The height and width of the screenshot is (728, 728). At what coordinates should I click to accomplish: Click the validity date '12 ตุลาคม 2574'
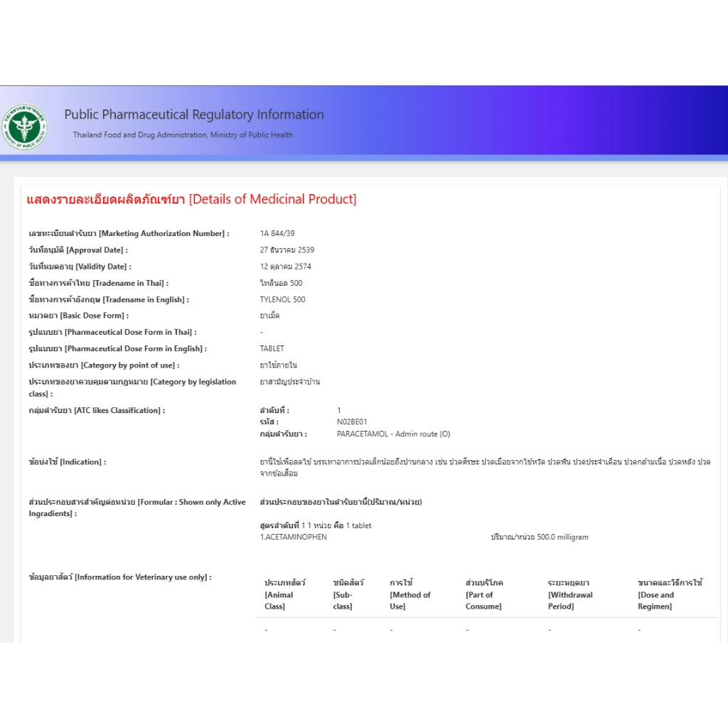point(286,267)
